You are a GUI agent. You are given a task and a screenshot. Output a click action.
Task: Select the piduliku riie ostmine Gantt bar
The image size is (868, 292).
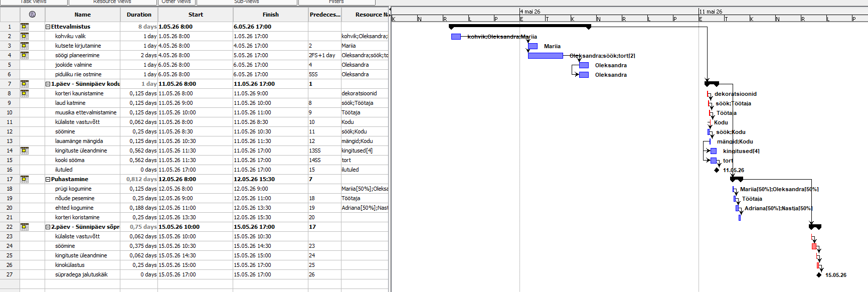pyautogui.click(x=584, y=75)
